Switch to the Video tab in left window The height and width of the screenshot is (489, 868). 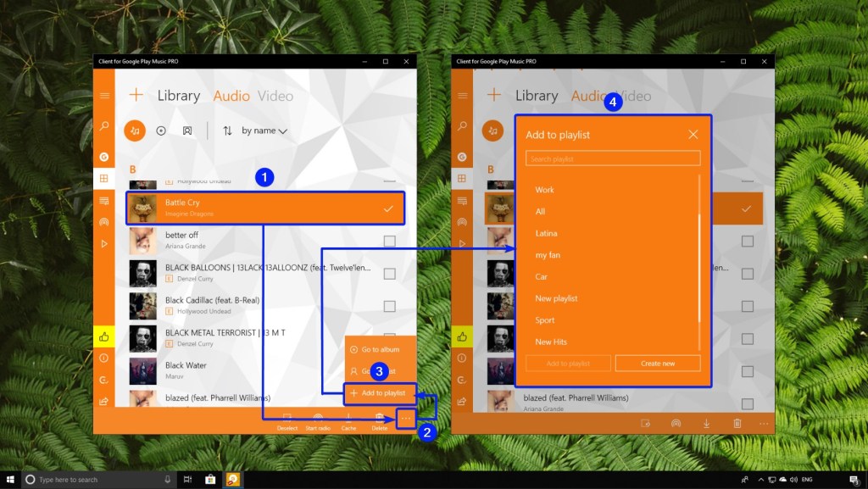point(275,96)
